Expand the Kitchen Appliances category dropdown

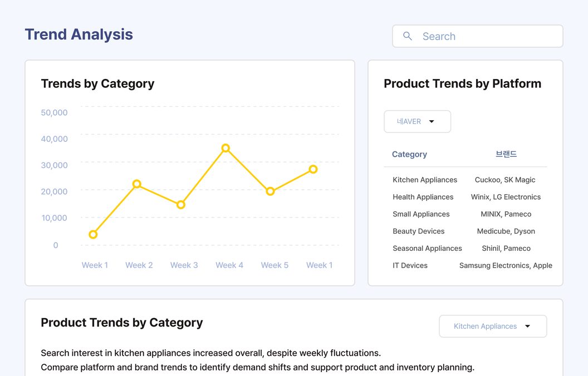(493, 326)
